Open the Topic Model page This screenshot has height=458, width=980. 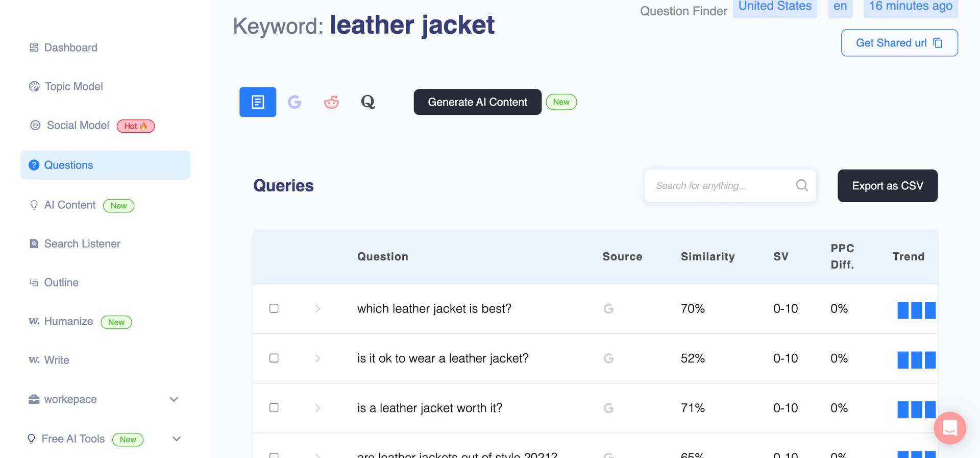click(73, 86)
